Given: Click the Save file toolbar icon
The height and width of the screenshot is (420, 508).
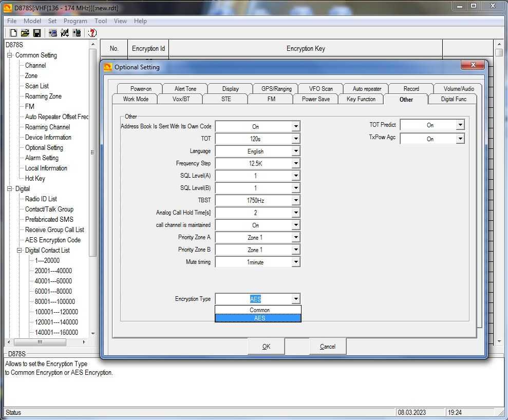Looking at the screenshot, I should (37, 33).
